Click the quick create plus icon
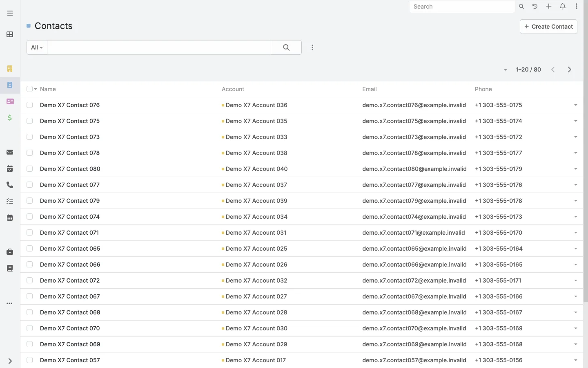This screenshot has height=368, width=588. [x=549, y=7]
